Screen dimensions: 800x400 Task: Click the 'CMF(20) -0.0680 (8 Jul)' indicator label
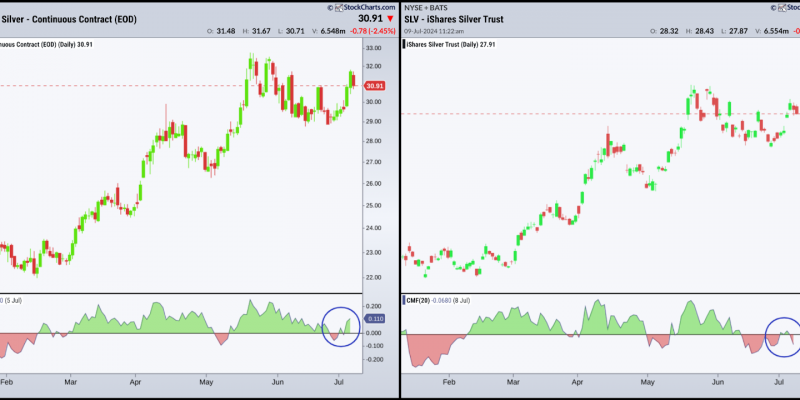[x=438, y=301]
